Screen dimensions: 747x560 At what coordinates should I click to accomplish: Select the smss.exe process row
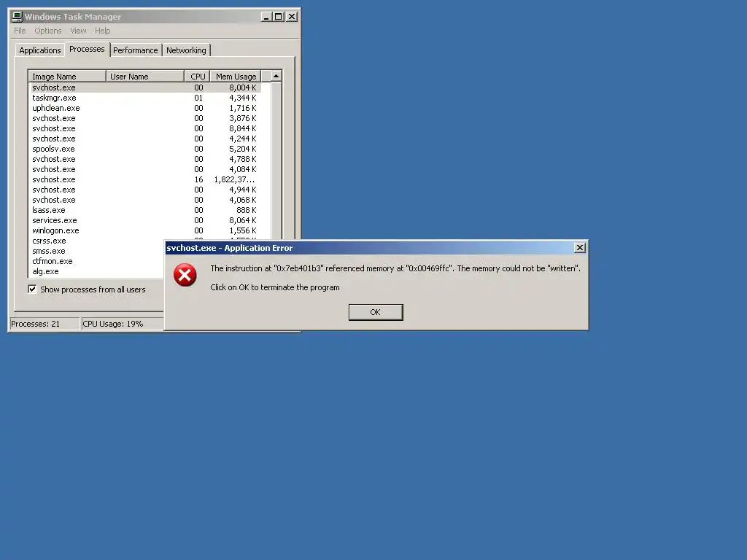coord(97,251)
